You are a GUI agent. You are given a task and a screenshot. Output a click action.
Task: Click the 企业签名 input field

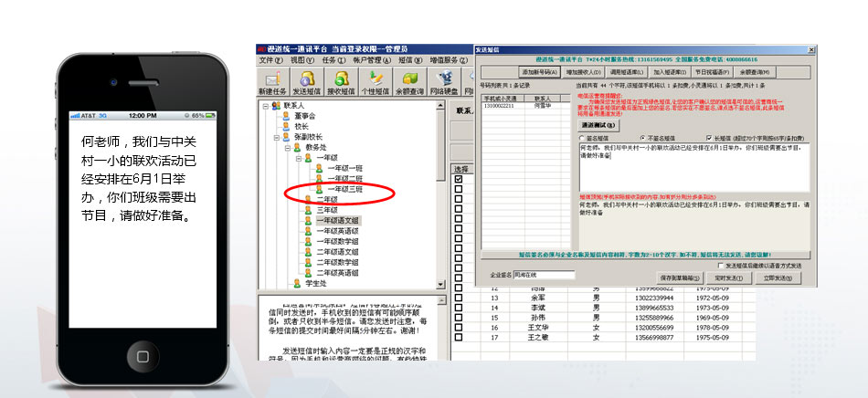pos(545,275)
